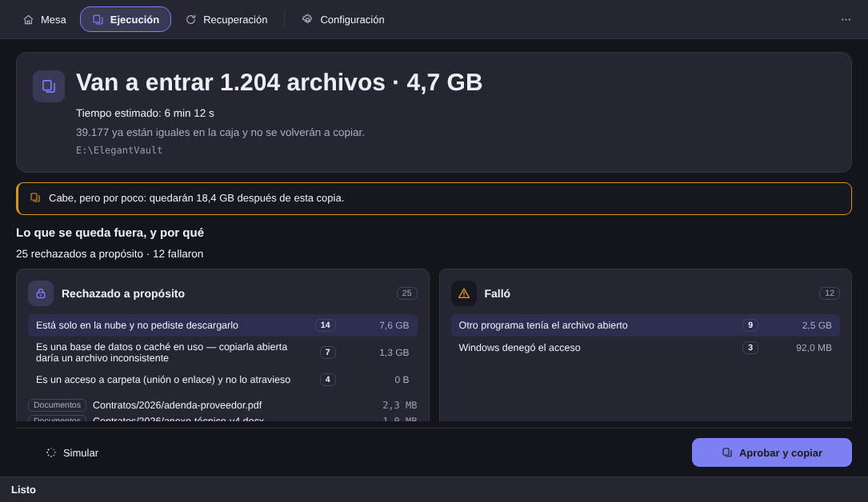The image size is (868, 502).
Task: Click the 3 badge on Windows denegó row
Action: point(750,348)
